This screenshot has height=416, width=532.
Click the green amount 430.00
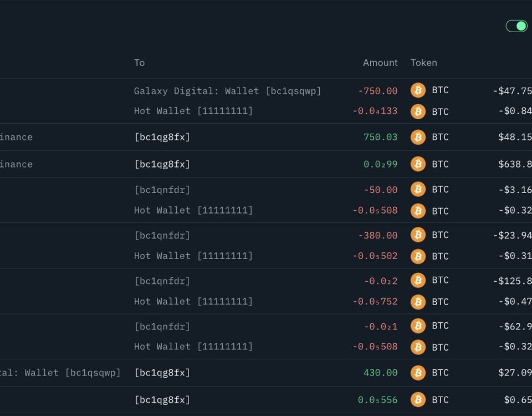[380, 373]
